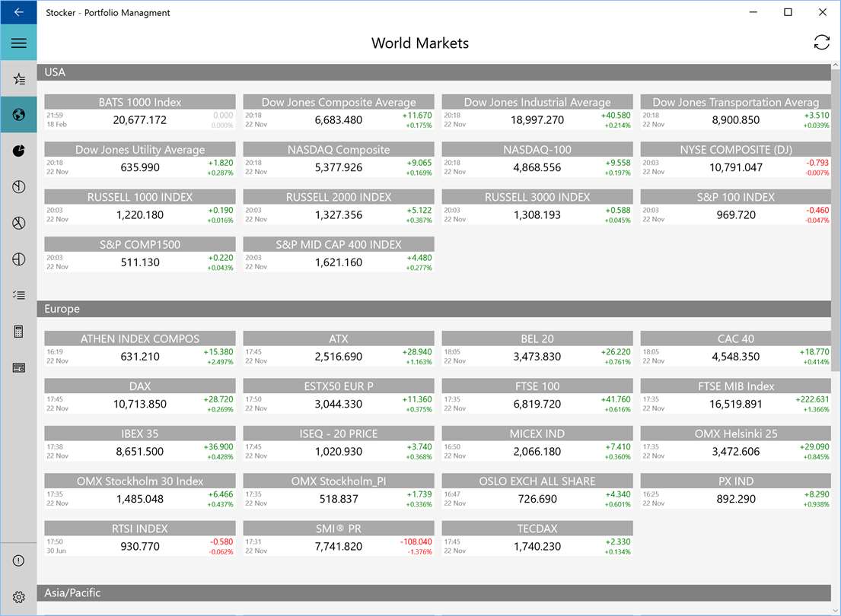Click the RUSSELL 2000 INDEX title
This screenshot has width=841, height=616.
coord(339,197)
